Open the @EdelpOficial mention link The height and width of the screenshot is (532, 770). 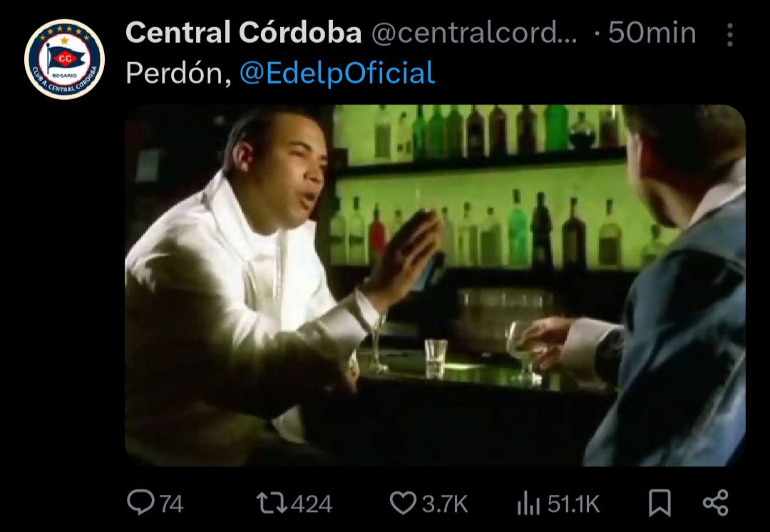click(x=337, y=73)
